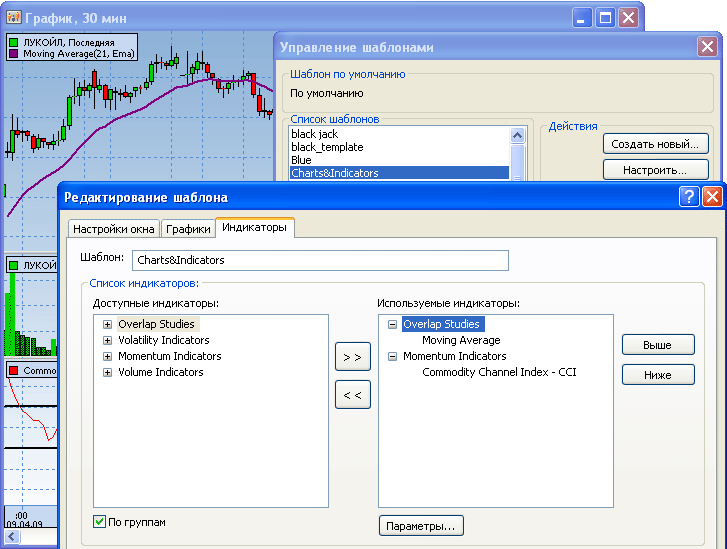This screenshot has width=727, height=549.
Task: Collapse Momentum Indicators in used indicators
Action: (392, 356)
